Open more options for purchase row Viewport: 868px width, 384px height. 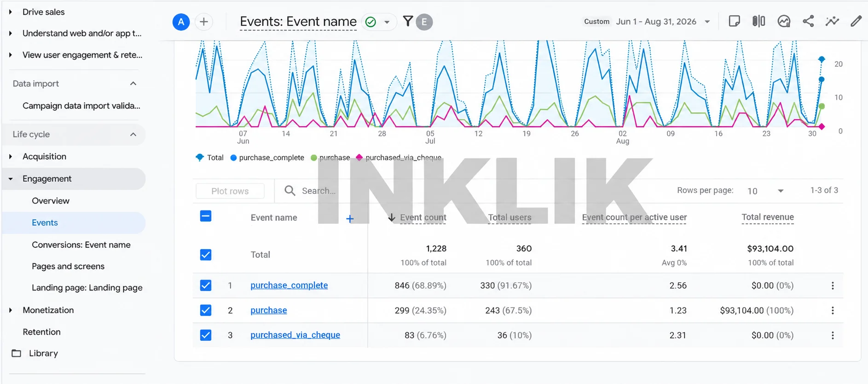coord(833,310)
